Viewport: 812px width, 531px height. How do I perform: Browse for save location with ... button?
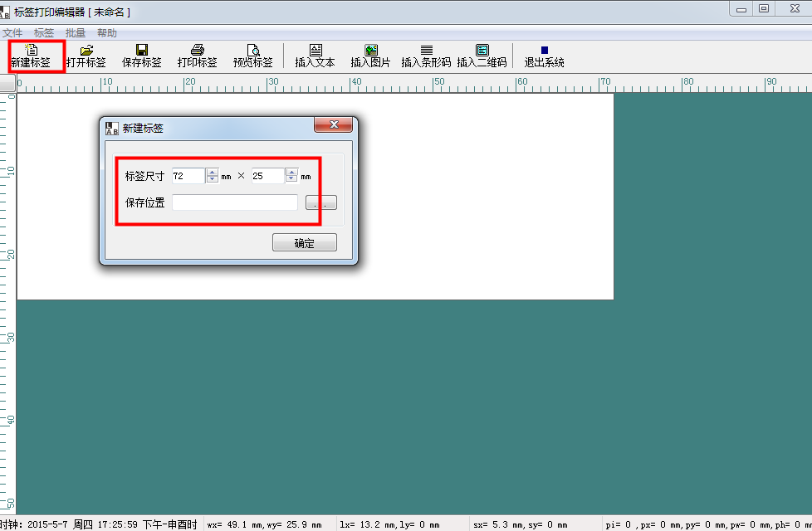pos(321,203)
